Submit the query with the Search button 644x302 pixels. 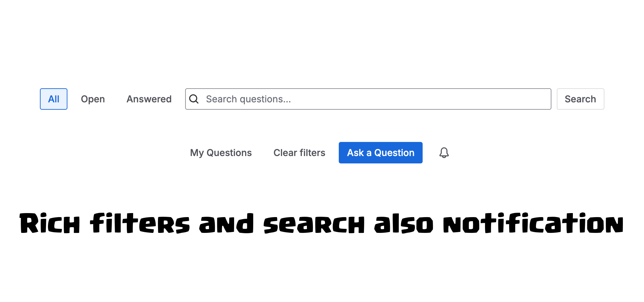[580, 99]
